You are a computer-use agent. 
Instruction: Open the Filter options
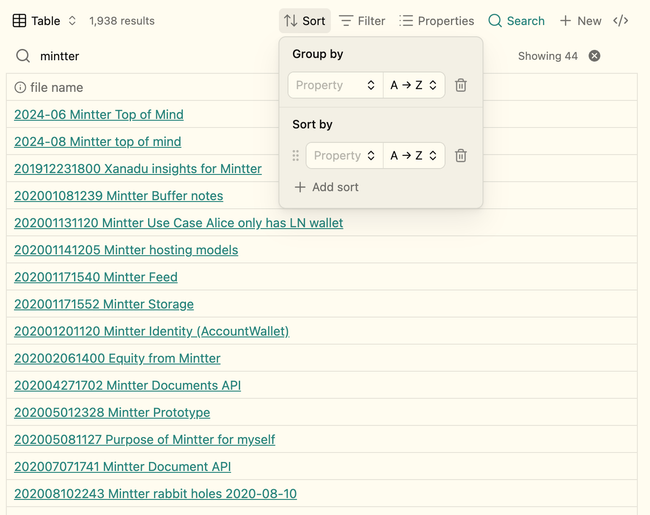[x=362, y=21]
